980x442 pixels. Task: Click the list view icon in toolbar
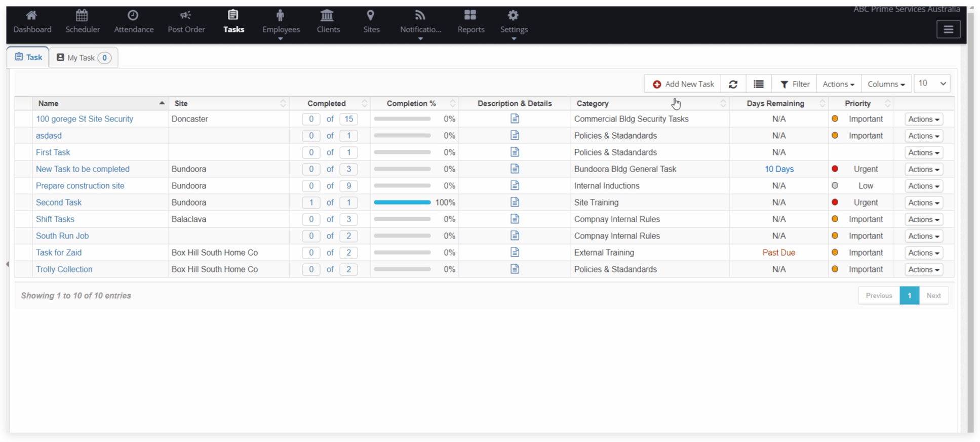point(758,84)
